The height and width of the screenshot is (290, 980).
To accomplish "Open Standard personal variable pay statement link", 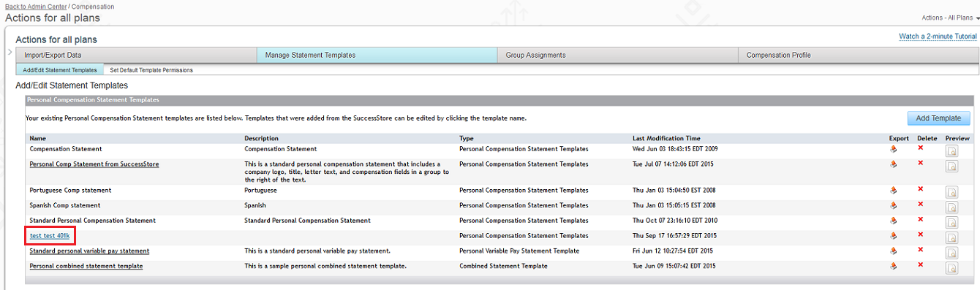I will click(89, 251).
